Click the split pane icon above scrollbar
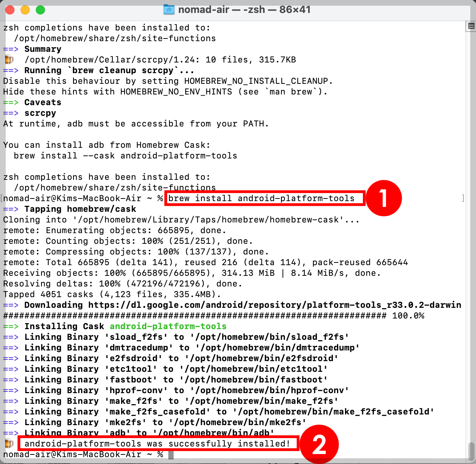This screenshot has width=476, height=464. (x=471, y=26)
